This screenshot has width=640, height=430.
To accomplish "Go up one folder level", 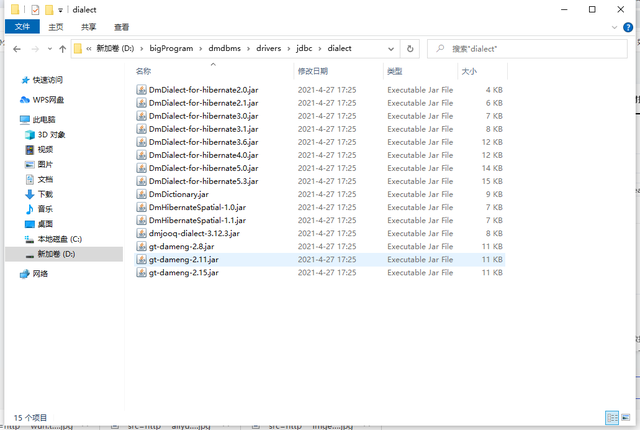I will click(62, 49).
